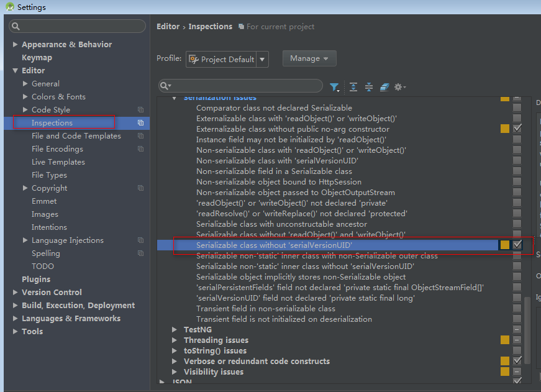Expand Languages & Frameworks section
The height and width of the screenshot is (392, 541).
(15, 318)
